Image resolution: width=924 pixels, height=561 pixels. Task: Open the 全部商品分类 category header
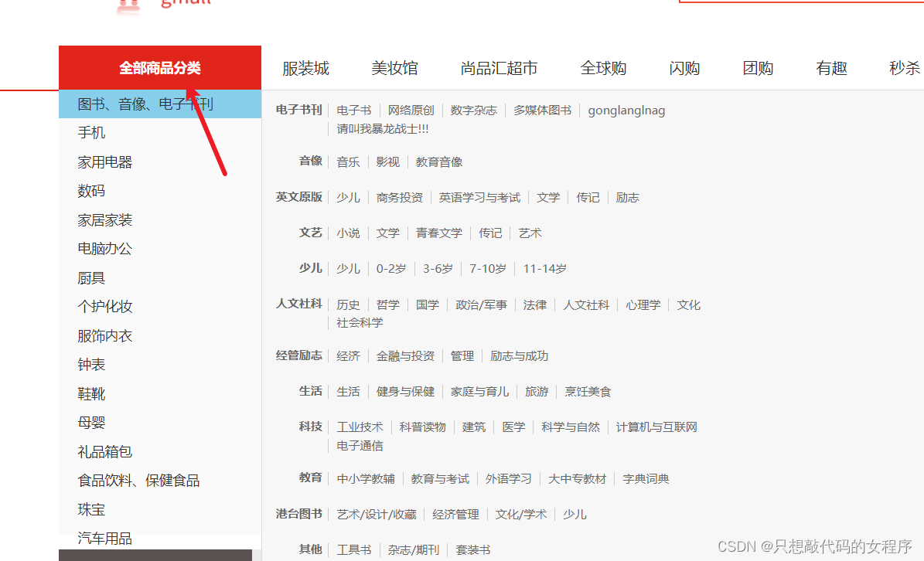(160, 68)
